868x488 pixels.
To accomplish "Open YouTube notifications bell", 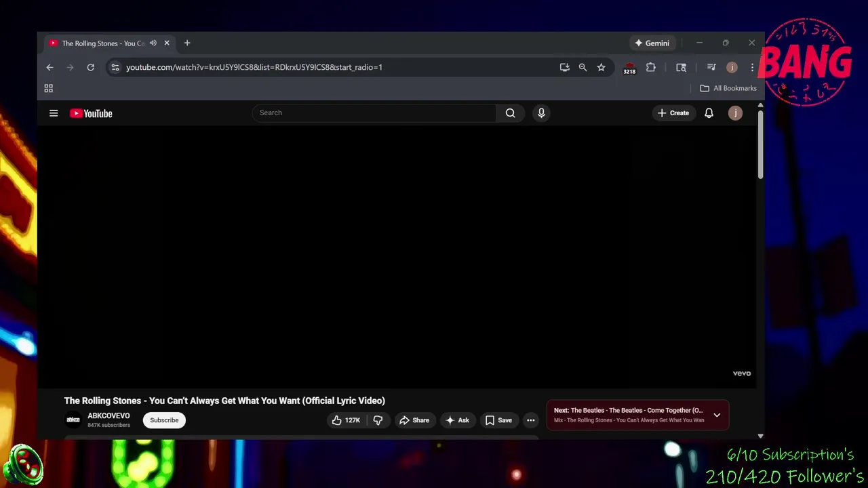I will point(709,113).
